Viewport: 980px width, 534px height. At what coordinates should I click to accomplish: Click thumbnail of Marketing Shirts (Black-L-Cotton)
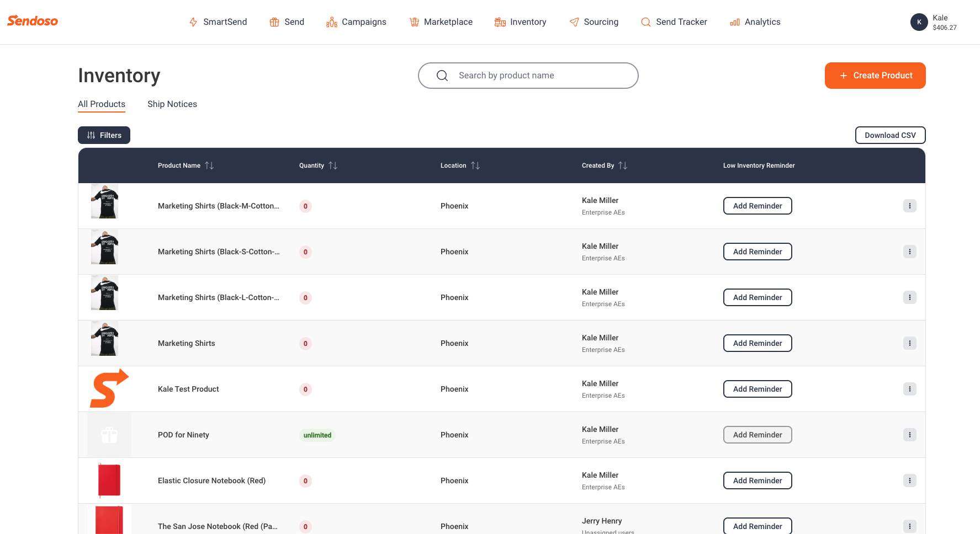pyautogui.click(x=104, y=293)
